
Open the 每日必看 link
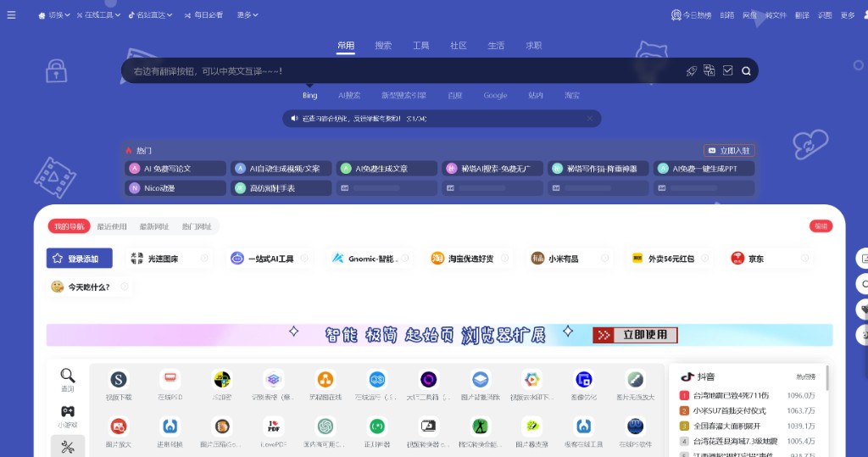[x=203, y=15]
